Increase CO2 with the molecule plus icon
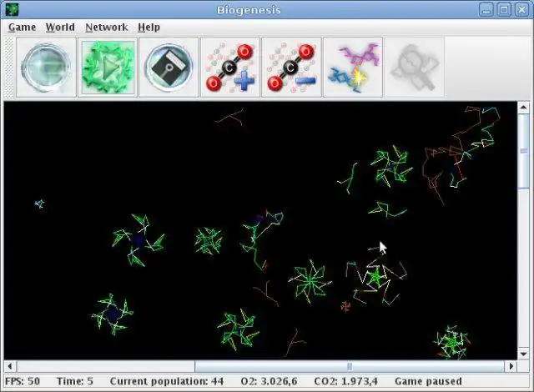The width and height of the screenshot is (534, 392). [230, 68]
